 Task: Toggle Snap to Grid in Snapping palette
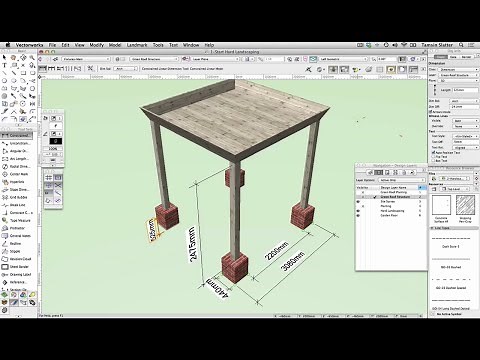49,178
